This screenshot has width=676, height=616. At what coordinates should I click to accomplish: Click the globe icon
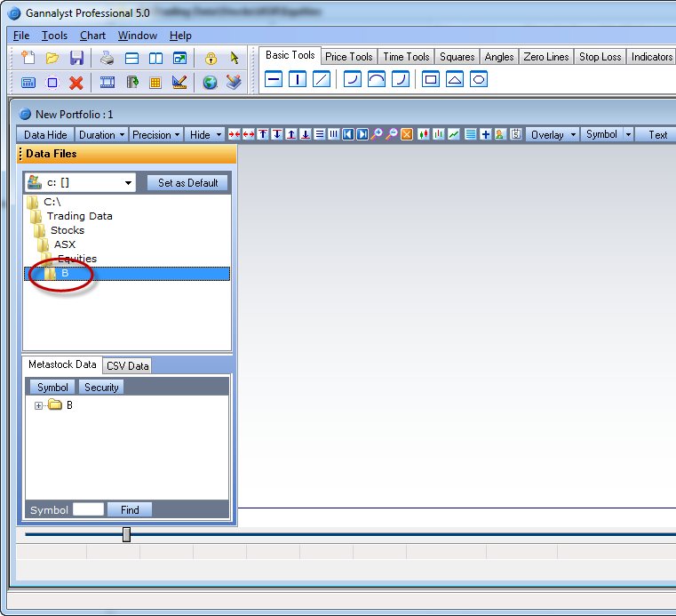tap(210, 83)
